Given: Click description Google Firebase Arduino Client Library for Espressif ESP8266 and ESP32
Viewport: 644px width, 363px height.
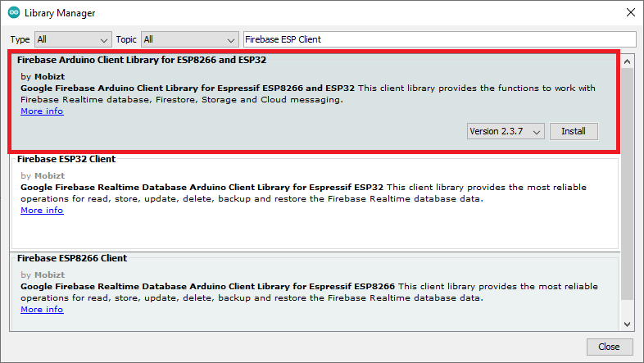Looking at the screenshot, I should (188, 88).
